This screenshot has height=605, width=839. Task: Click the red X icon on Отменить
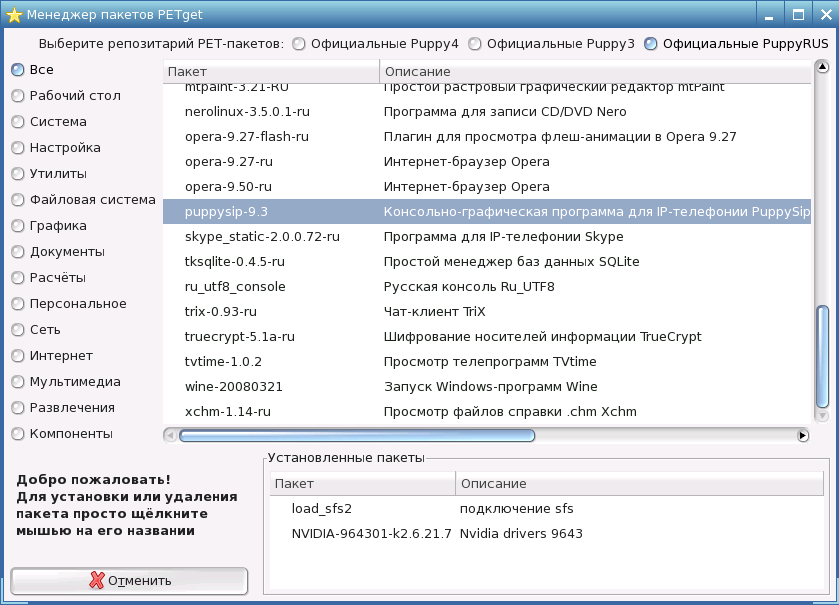96,580
